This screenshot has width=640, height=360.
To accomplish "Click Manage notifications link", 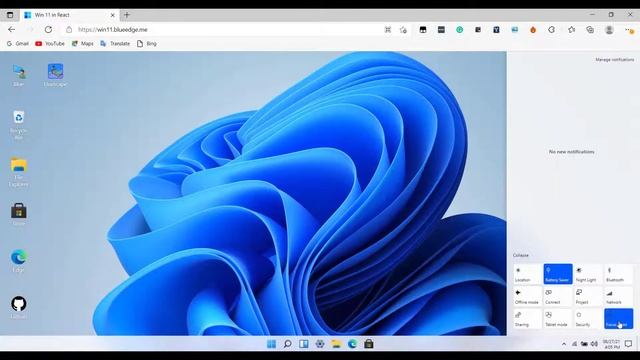I will 615,60.
